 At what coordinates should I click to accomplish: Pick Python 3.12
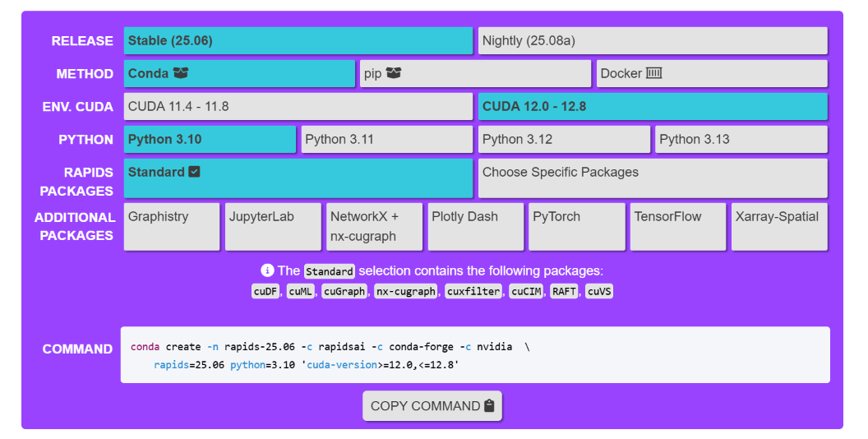coord(564,140)
